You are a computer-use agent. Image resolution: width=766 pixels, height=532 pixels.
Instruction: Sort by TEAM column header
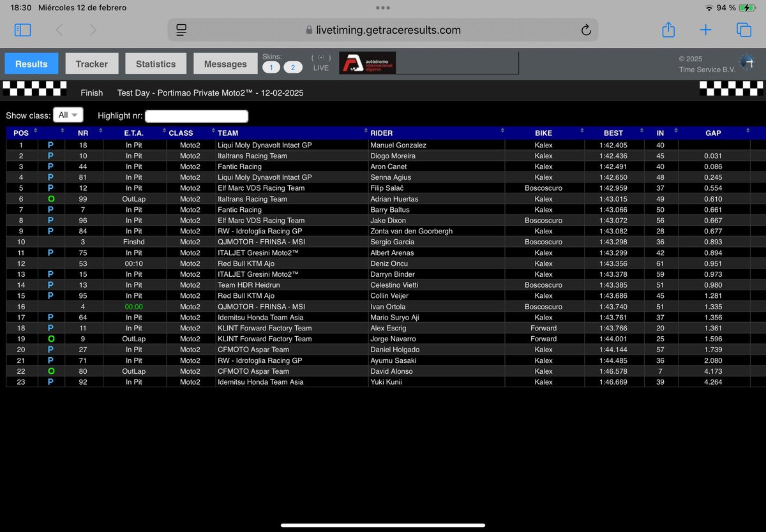pos(292,133)
